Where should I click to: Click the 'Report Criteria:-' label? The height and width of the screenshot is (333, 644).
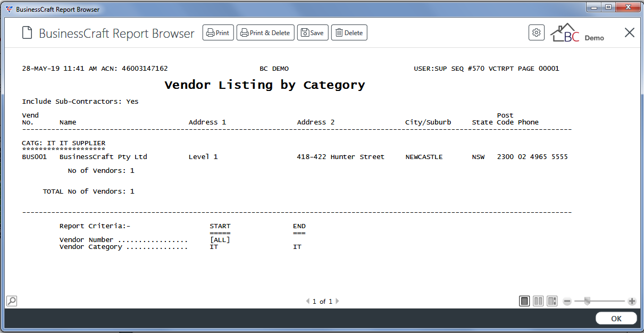95,226
